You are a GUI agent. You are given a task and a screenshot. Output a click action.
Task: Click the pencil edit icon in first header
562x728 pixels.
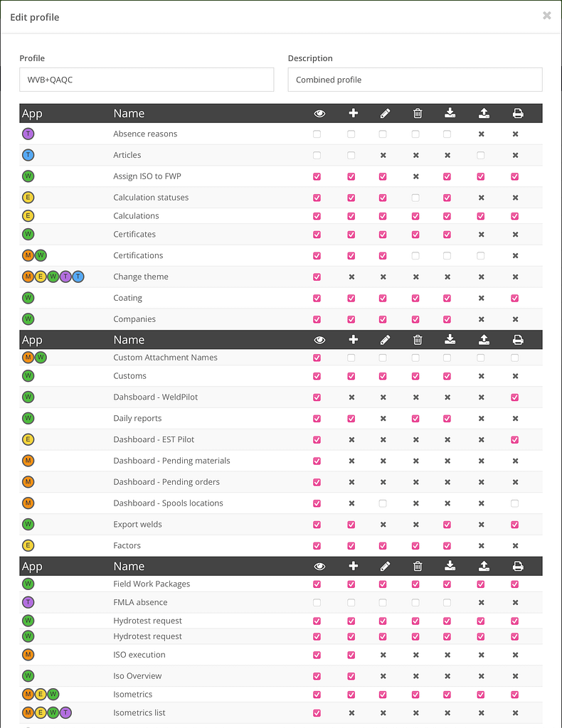click(x=385, y=113)
